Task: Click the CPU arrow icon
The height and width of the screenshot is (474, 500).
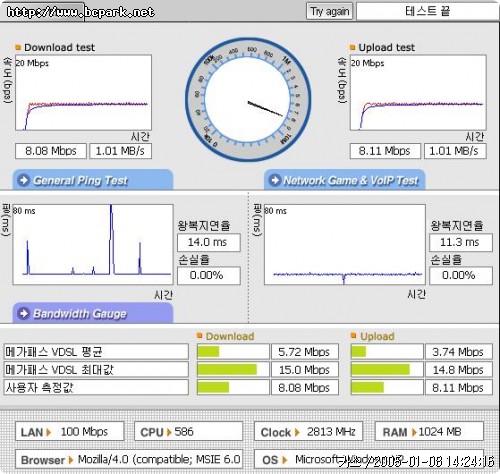Action: pos(169,432)
